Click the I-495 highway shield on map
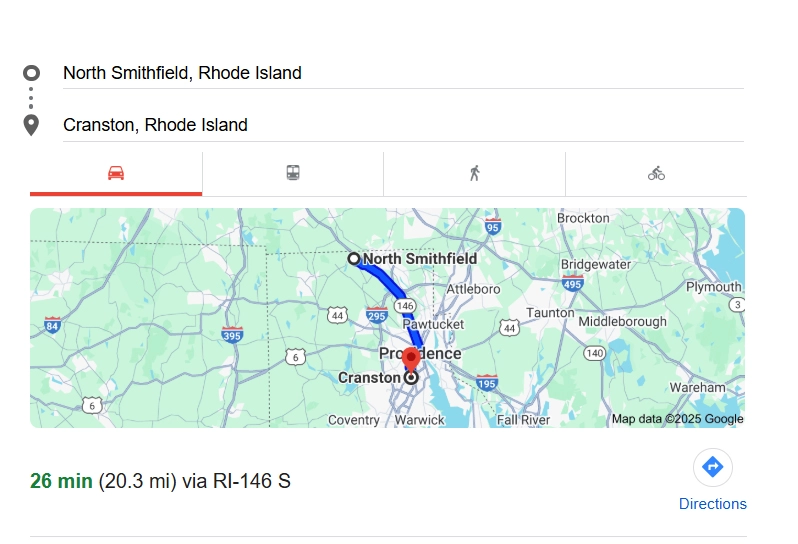Image resolution: width=798 pixels, height=544 pixels. [x=573, y=284]
